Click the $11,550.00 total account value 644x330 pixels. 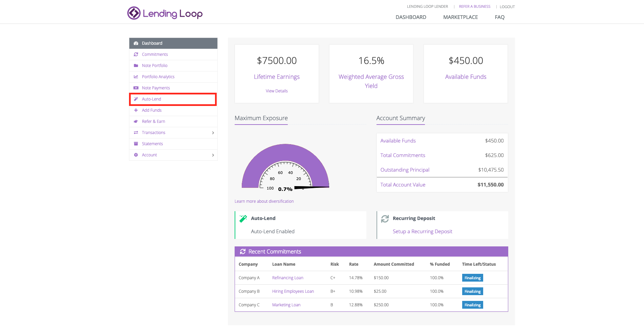point(491,185)
